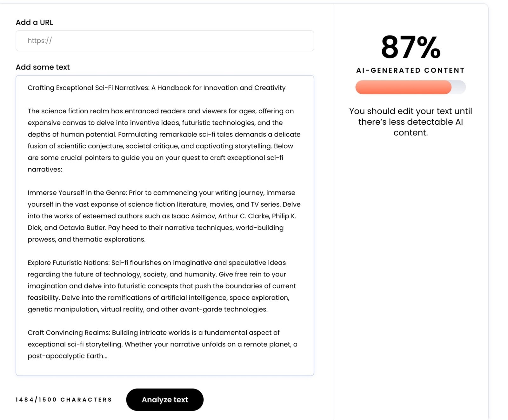Click the Analyze text button
Image resolution: width=508 pixels, height=420 pixels.
click(164, 399)
